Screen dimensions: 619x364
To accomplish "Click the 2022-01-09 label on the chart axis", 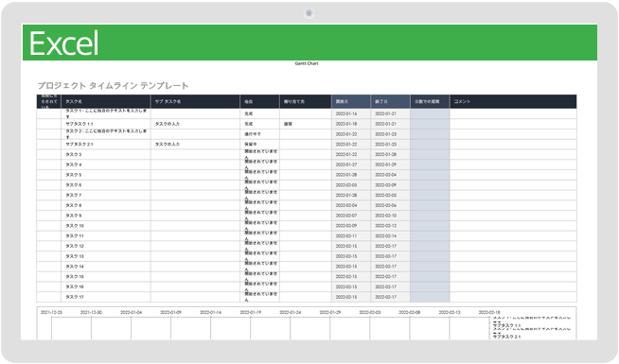I will pos(171,312).
